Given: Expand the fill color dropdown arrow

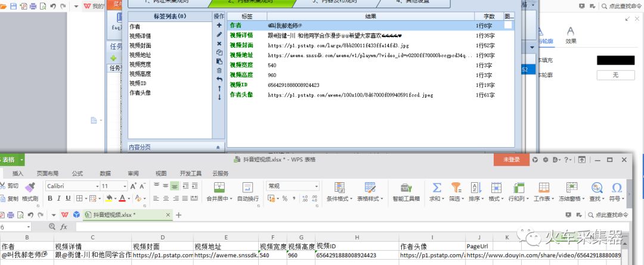Looking at the screenshot, I should pyautogui.click(x=116, y=198).
